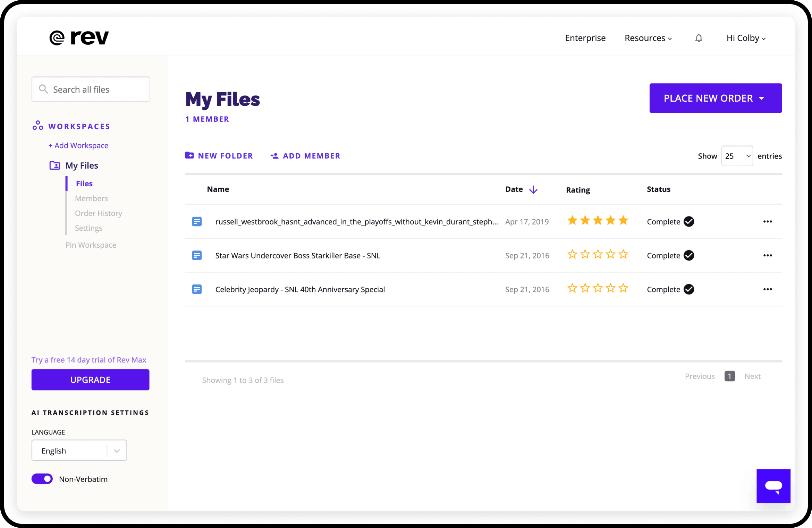
Task: Expand the Resources menu
Action: 648,38
